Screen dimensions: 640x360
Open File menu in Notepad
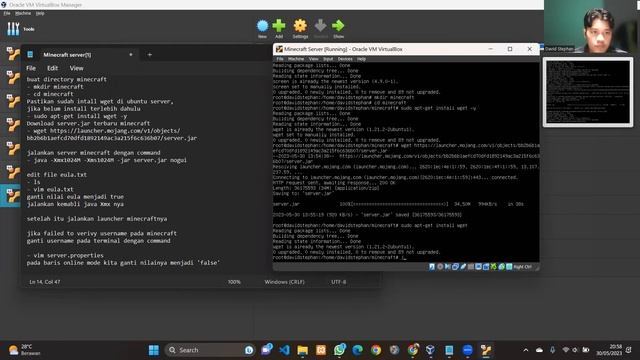[31, 68]
